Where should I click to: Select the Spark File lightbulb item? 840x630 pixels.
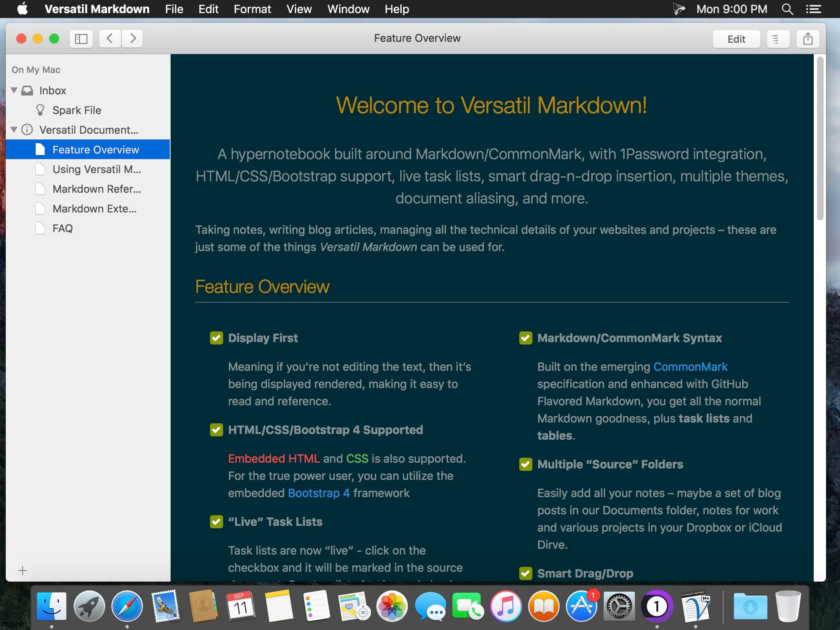(76, 110)
